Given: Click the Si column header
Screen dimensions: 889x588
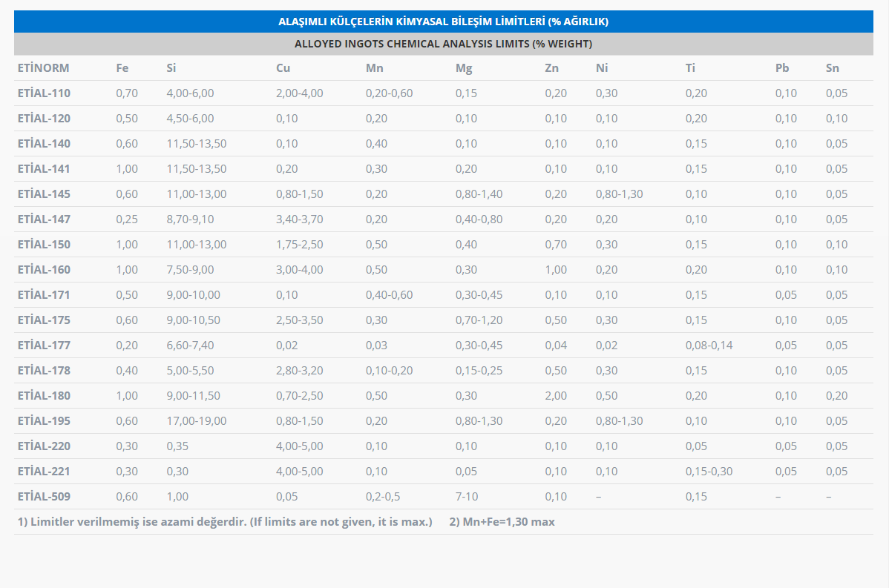Looking at the screenshot, I should coord(171,68).
